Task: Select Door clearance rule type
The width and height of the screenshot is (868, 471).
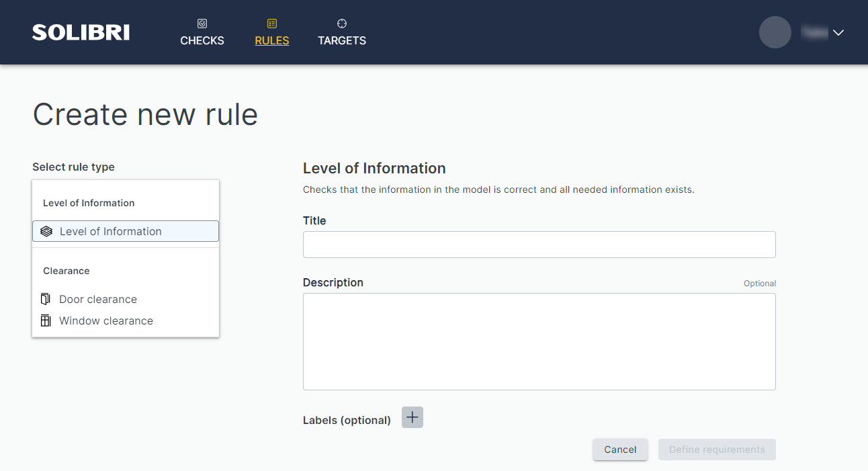Action: coord(126,299)
